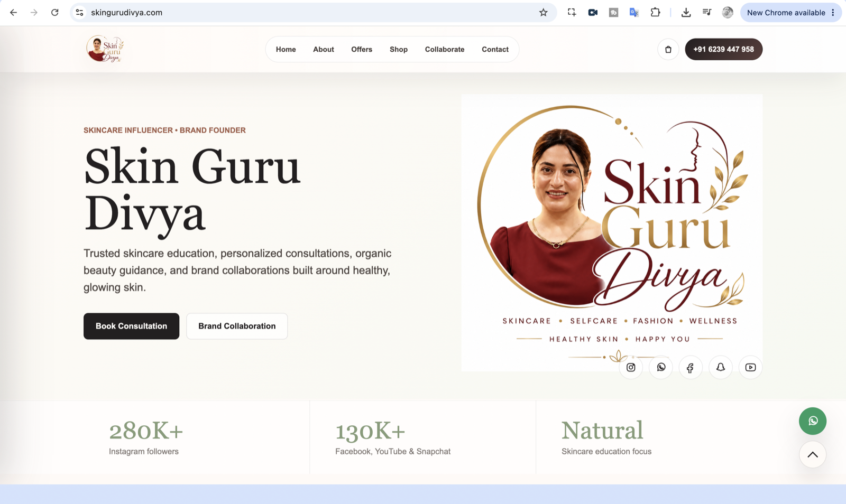Open the Home nav item
Screen dimensions: 846x504
tap(286, 49)
